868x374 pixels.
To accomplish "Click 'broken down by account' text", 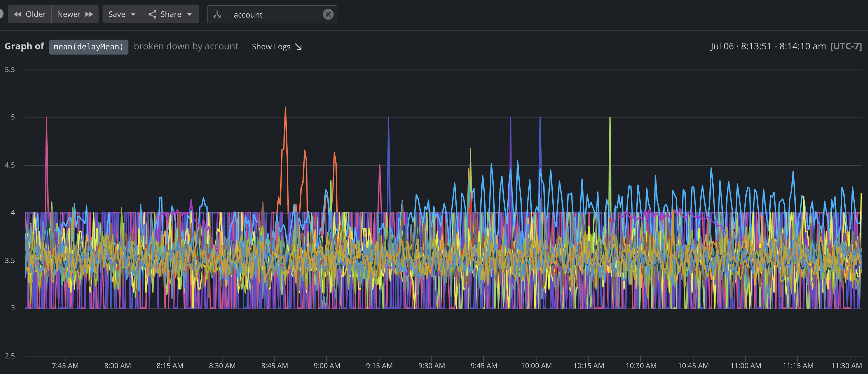I will coord(186,46).
